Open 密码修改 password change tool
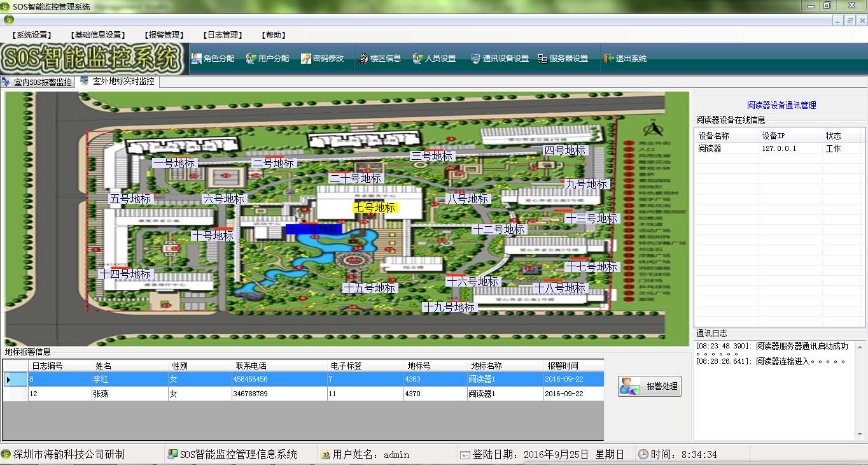This screenshot has height=465, width=868. (322, 59)
